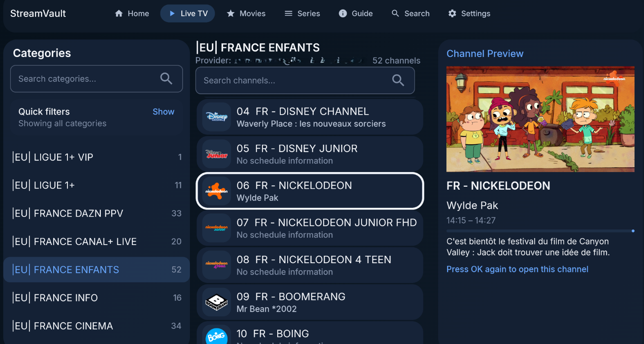The width and height of the screenshot is (644, 344).
Task: Focus the Search categories input field
Action: 96,79
